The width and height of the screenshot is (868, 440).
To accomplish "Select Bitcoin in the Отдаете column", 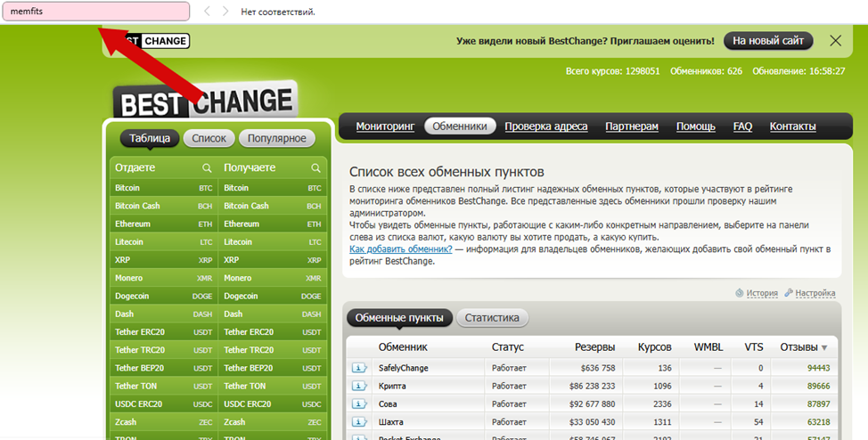I will coord(164,188).
